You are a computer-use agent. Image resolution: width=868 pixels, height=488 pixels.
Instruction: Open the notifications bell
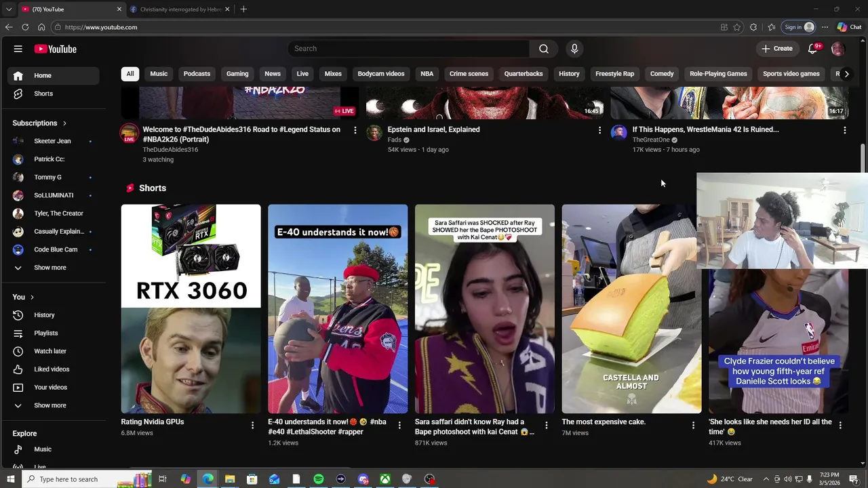click(812, 49)
